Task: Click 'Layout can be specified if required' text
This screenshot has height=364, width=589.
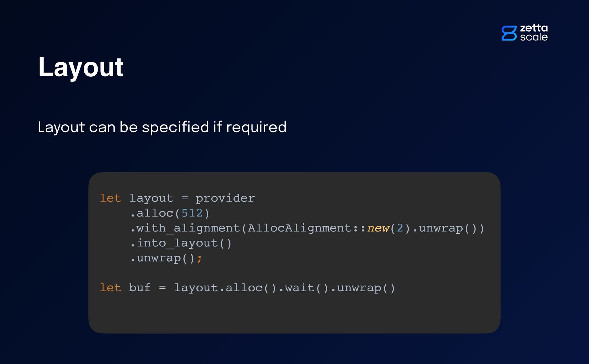Action: click(162, 127)
